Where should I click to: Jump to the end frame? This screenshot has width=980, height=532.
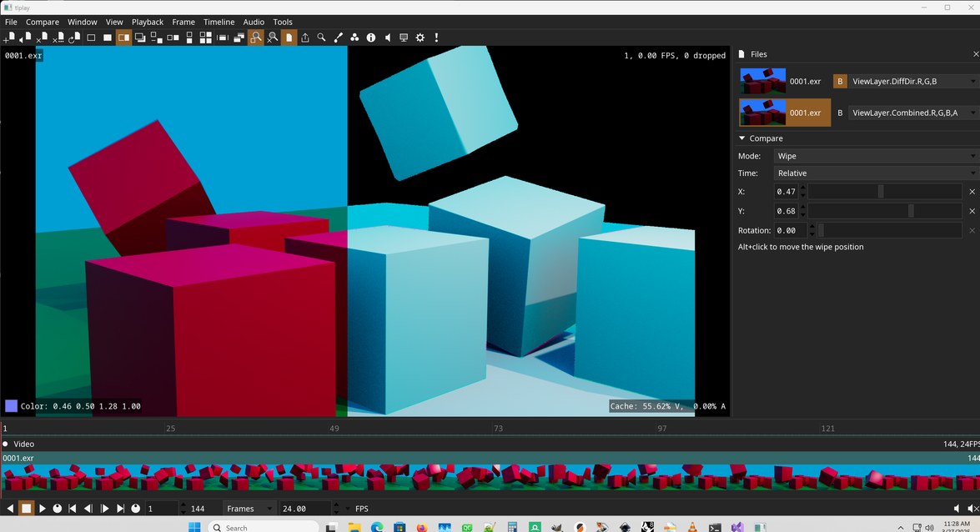coord(120,509)
